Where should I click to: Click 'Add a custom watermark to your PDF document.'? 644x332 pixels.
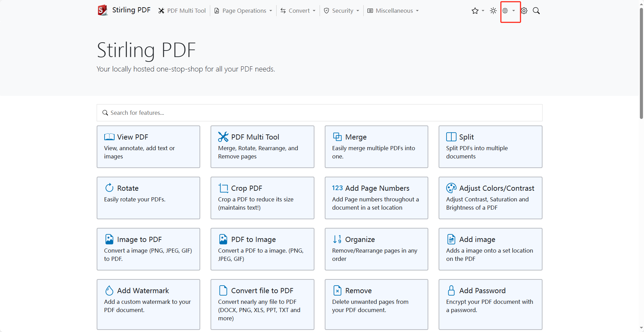[147, 306]
